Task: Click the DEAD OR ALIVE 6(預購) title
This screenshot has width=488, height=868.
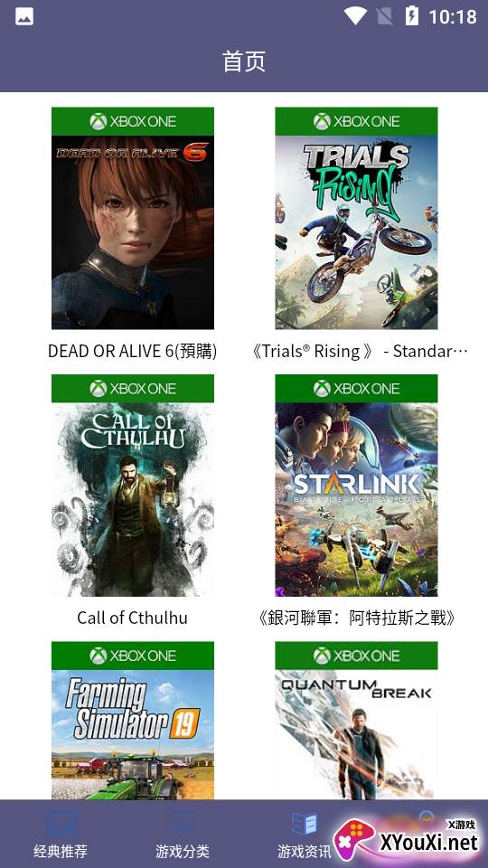Action: point(132,351)
